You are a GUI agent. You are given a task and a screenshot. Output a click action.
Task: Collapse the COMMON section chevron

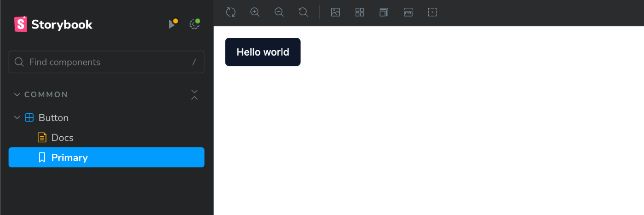17,94
